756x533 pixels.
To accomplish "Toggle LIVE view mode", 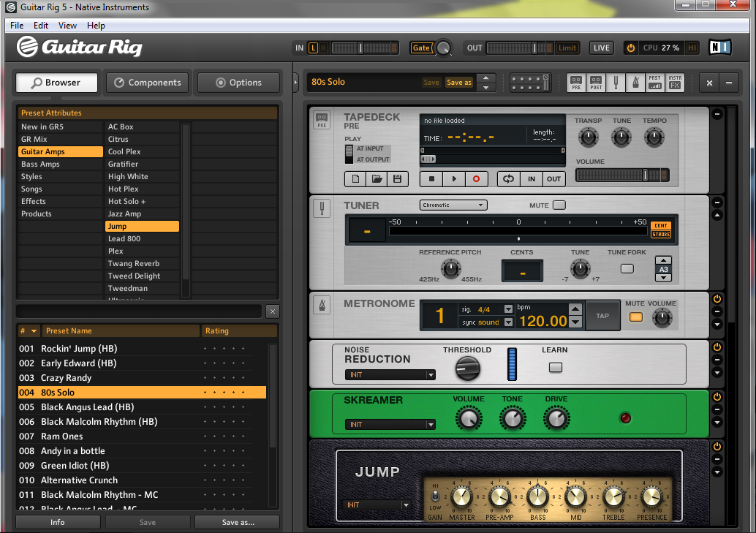I will point(601,48).
